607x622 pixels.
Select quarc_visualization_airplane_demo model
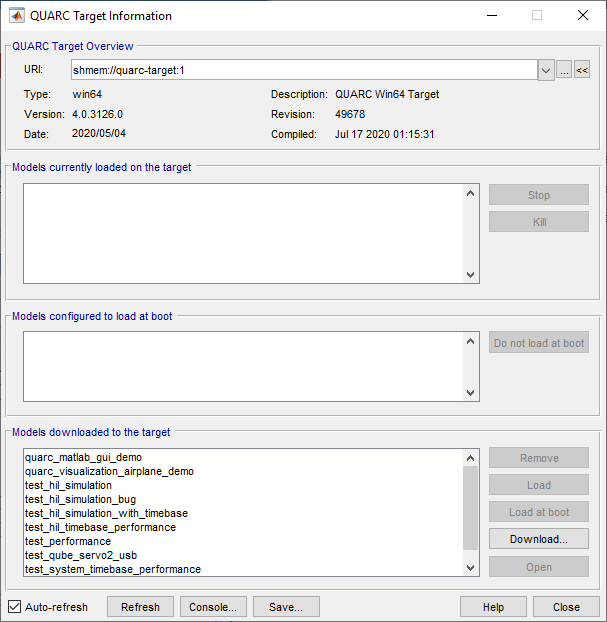109,471
